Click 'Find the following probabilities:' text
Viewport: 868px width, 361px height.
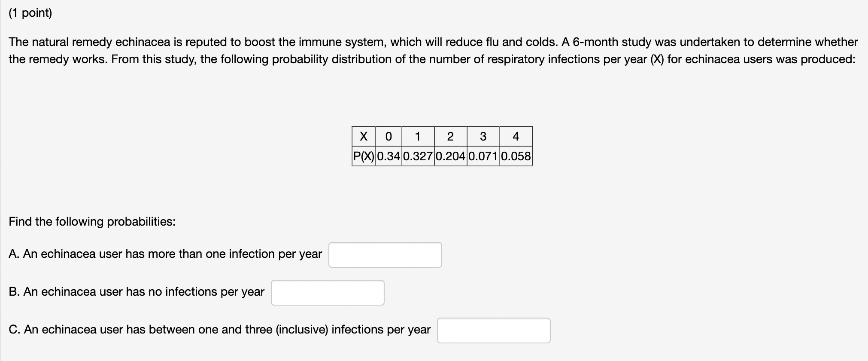coord(92,222)
